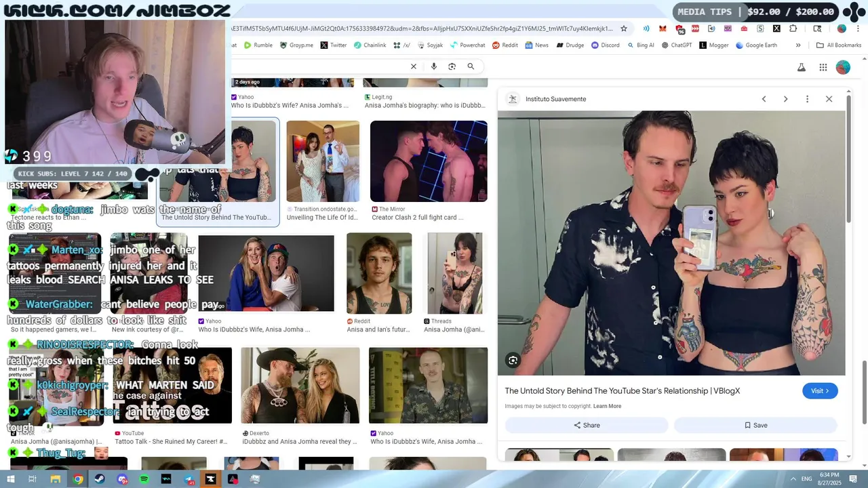The image size is (868, 488).
Task: Submit search with the magnifier icon
Action: tap(471, 66)
